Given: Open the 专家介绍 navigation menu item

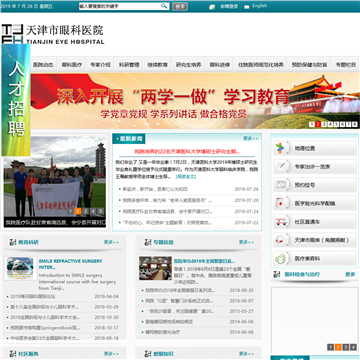Looking at the screenshot, I should 100,65.
